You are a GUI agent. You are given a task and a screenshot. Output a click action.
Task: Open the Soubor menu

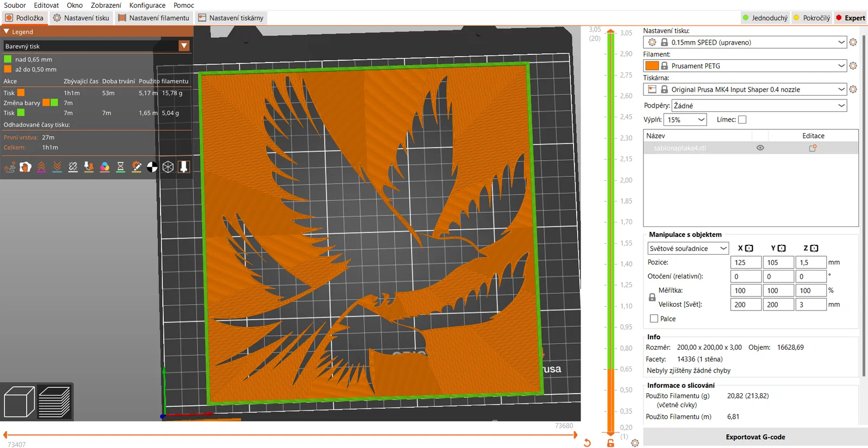pos(15,5)
